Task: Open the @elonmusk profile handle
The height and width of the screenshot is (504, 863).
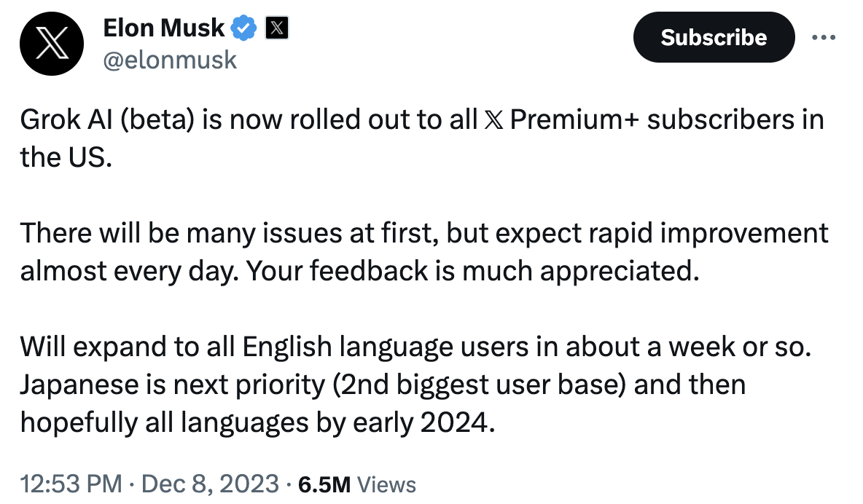Action: (171, 60)
